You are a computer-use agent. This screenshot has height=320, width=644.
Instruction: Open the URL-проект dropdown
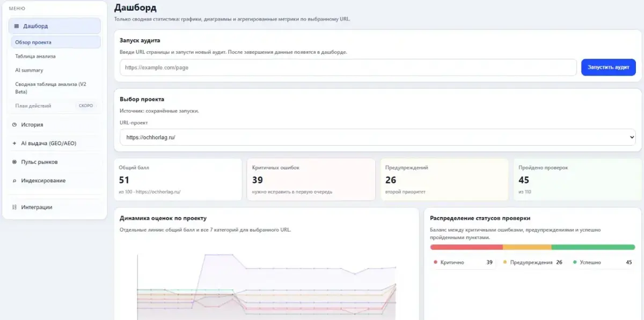point(378,137)
